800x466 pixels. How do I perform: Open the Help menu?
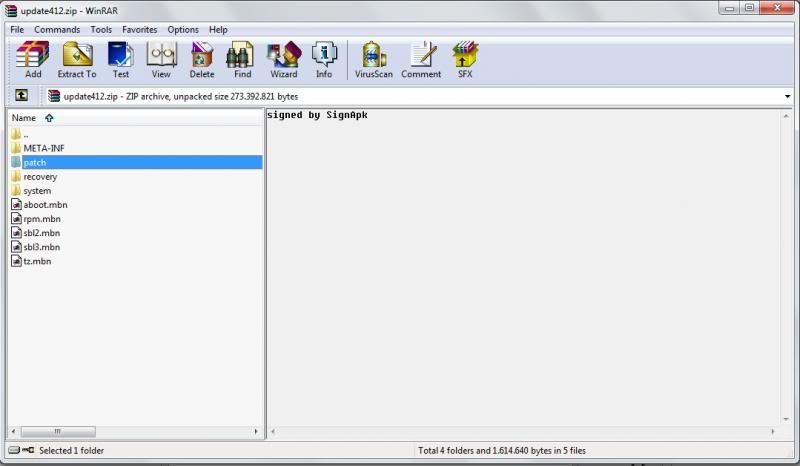point(218,30)
